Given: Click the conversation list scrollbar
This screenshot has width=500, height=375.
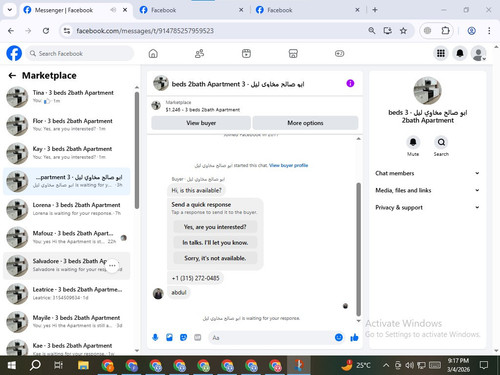Looking at the screenshot, I should (x=137, y=150).
